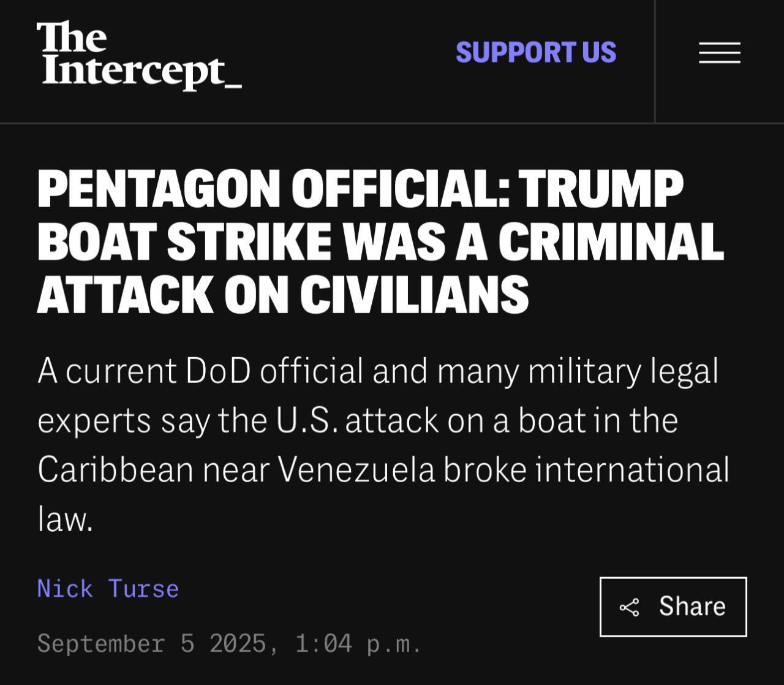
Task: Click the word "Share" label text
Action: tap(692, 607)
